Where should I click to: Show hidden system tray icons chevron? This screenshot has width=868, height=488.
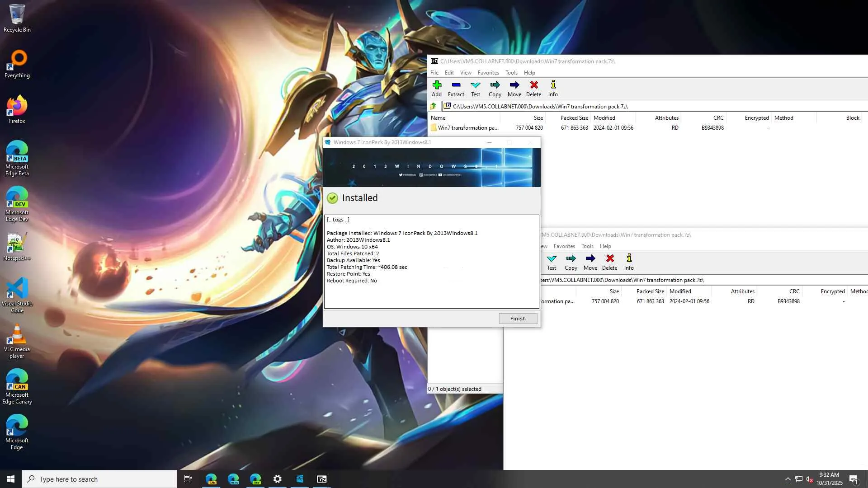click(788, 479)
